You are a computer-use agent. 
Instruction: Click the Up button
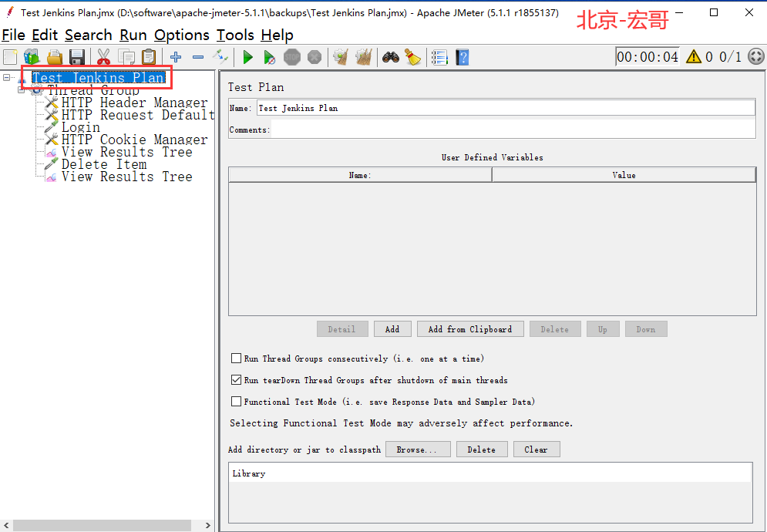[x=603, y=329]
